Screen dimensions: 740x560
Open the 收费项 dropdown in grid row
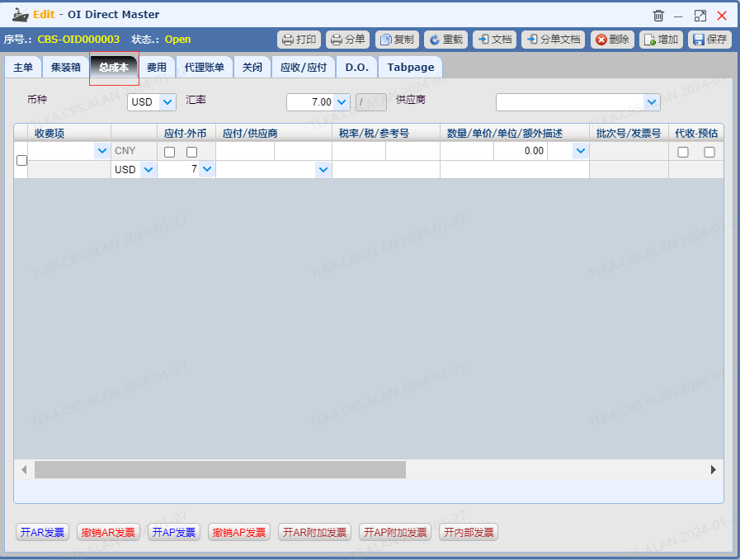(102, 151)
